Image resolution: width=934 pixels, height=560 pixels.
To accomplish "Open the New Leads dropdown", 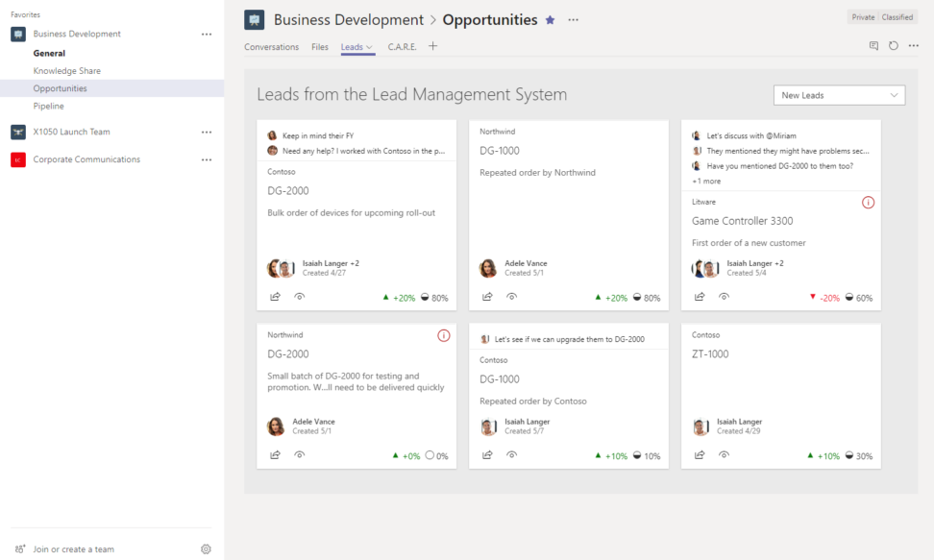I will pos(838,95).
